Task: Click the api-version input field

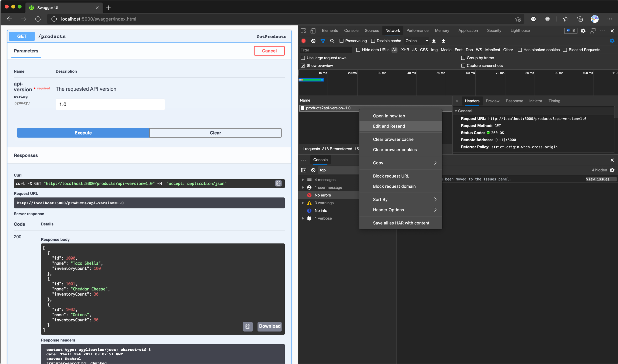Action: coord(110,104)
